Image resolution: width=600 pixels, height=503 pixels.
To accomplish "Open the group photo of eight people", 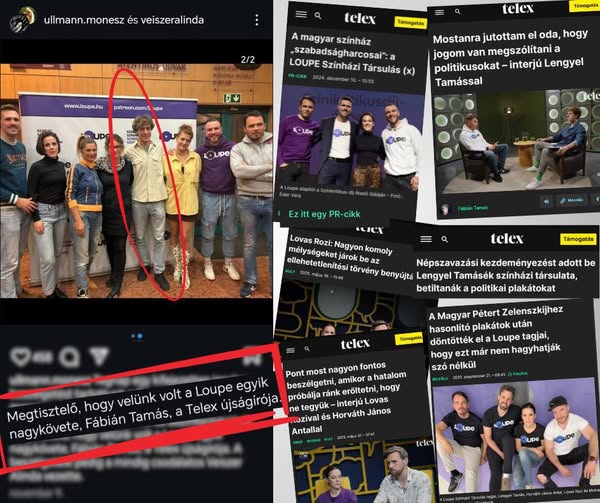I will (136, 181).
